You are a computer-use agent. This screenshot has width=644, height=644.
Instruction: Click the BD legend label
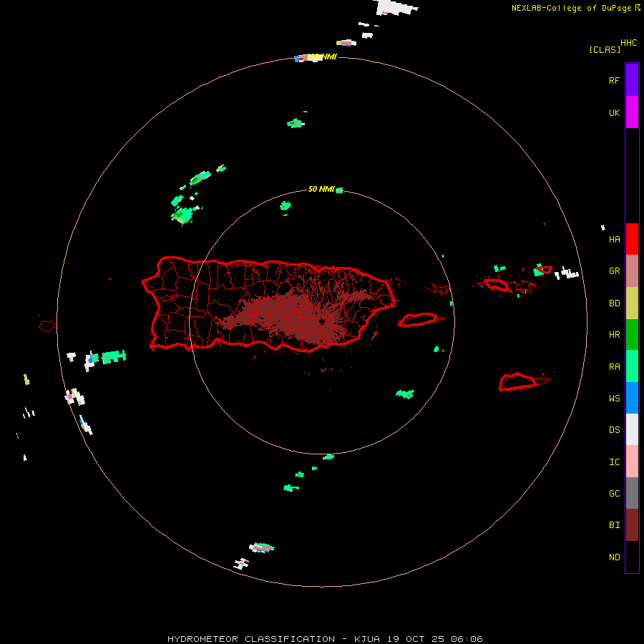614,303
